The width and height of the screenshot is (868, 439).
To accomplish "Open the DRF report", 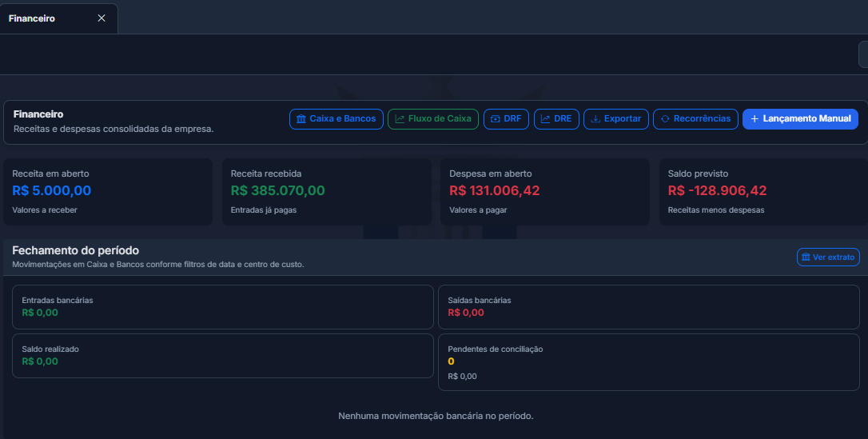I will pyautogui.click(x=506, y=119).
